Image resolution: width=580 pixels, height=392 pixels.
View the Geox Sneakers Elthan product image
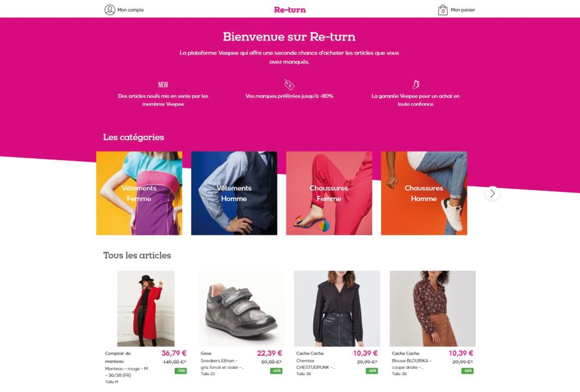[241, 308]
